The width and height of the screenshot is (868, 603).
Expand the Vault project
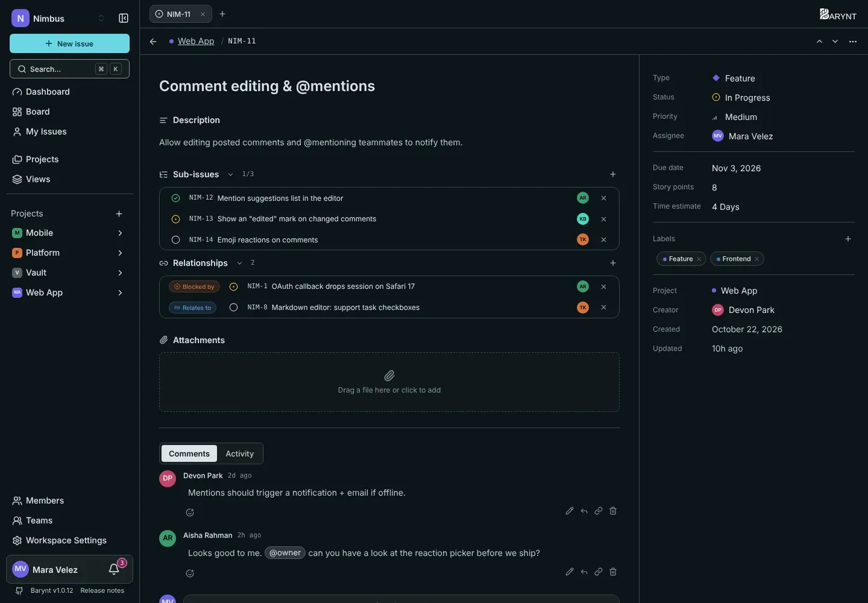120,273
